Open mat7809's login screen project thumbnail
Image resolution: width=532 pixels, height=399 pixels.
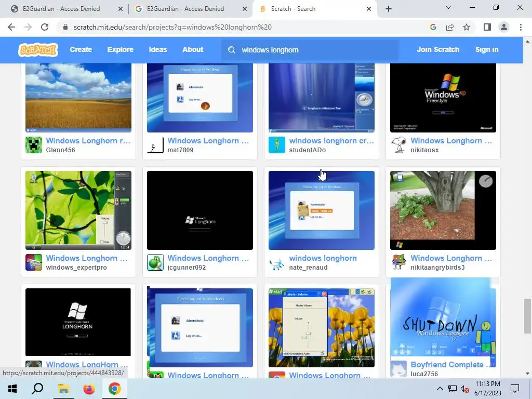coord(200,98)
